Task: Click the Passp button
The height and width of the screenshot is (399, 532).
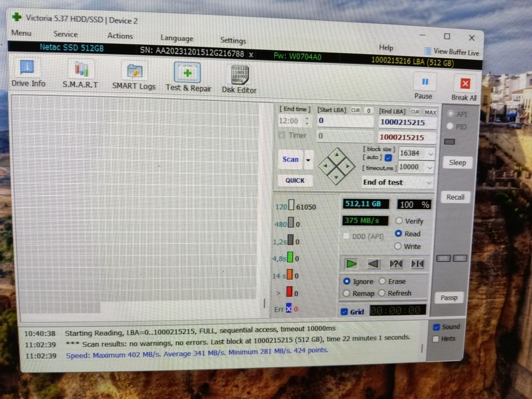Action: click(x=449, y=298)
